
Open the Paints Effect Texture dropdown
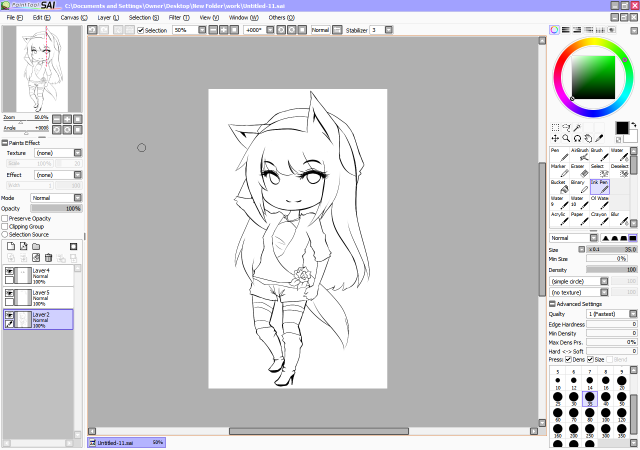tap(57, 153)
